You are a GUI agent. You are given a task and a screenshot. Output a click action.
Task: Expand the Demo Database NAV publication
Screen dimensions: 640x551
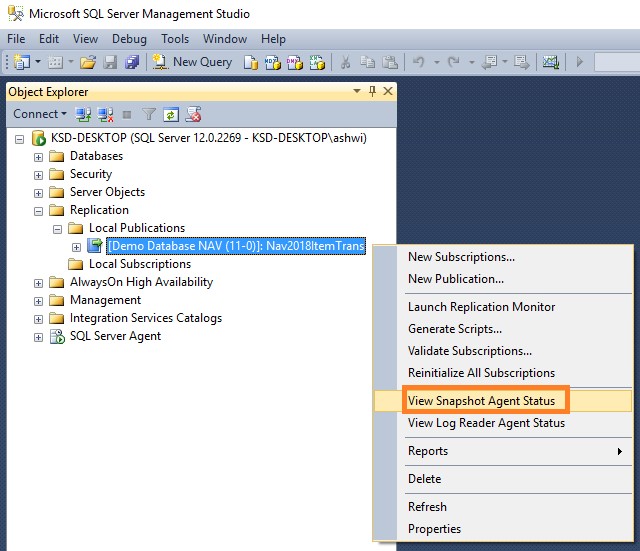pos(76,246)
